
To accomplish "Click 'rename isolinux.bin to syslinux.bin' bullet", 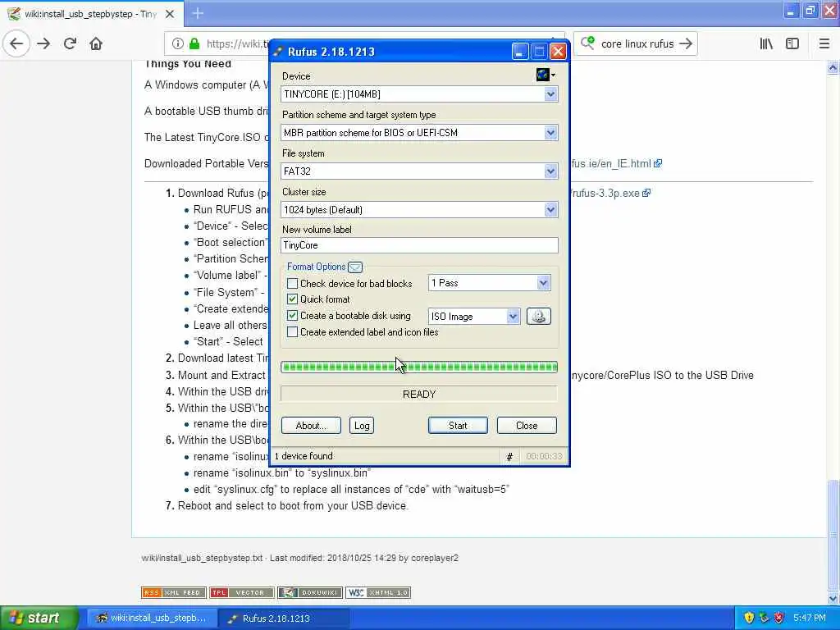I will pos(282,473).
